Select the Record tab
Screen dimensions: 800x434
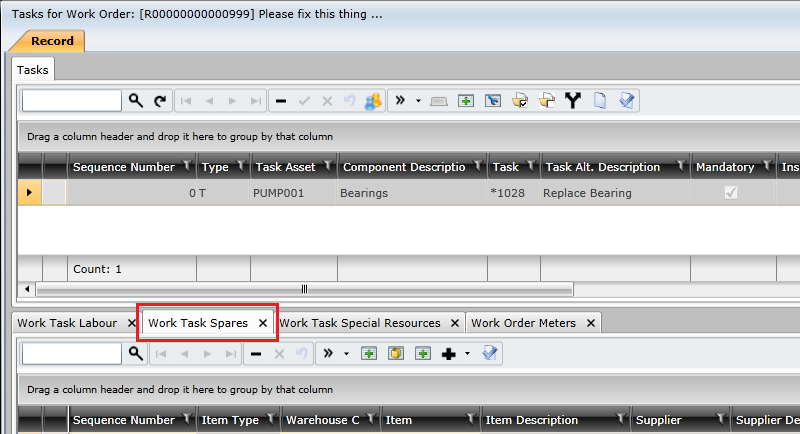pos(51,41)
